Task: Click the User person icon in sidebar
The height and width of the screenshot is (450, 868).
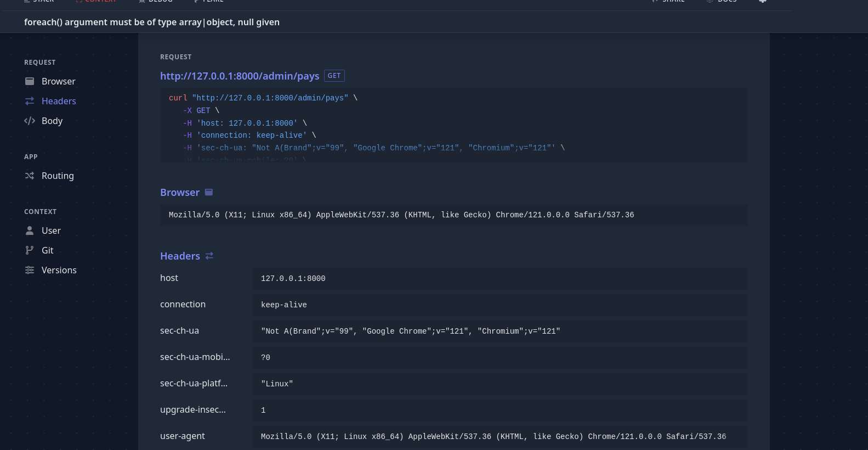Action: pos(30,230)
